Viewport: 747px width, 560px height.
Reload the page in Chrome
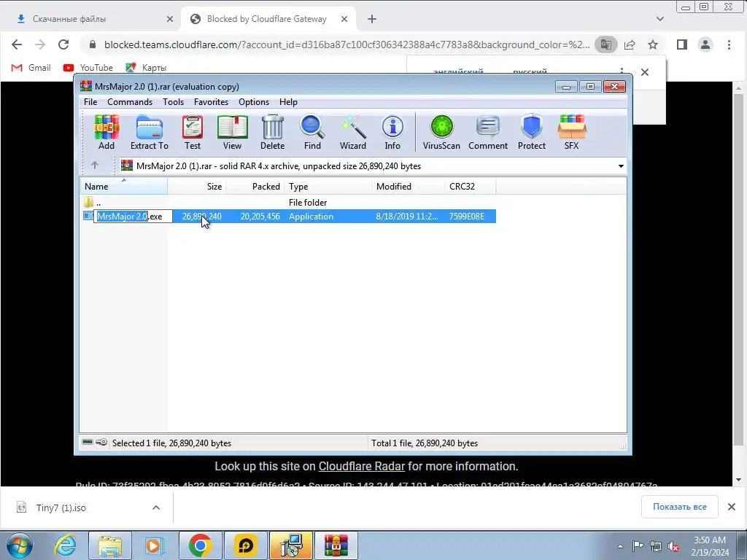point(63,44)
